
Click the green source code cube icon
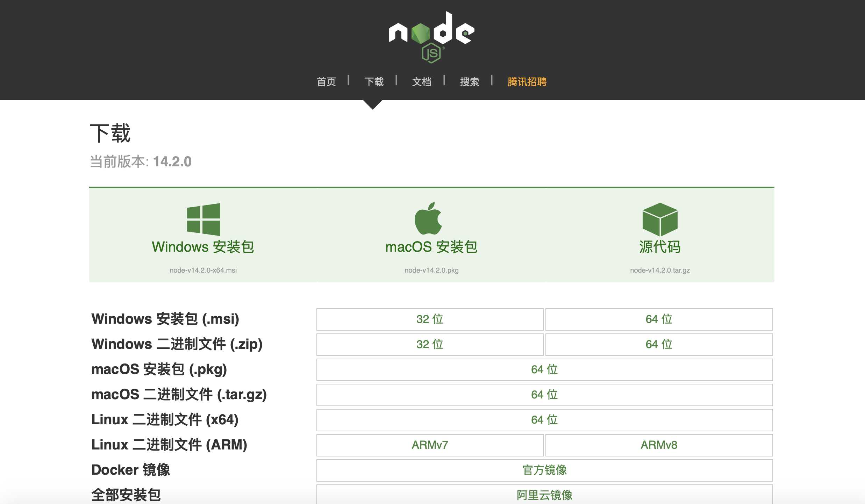click(x=660, y=219)
